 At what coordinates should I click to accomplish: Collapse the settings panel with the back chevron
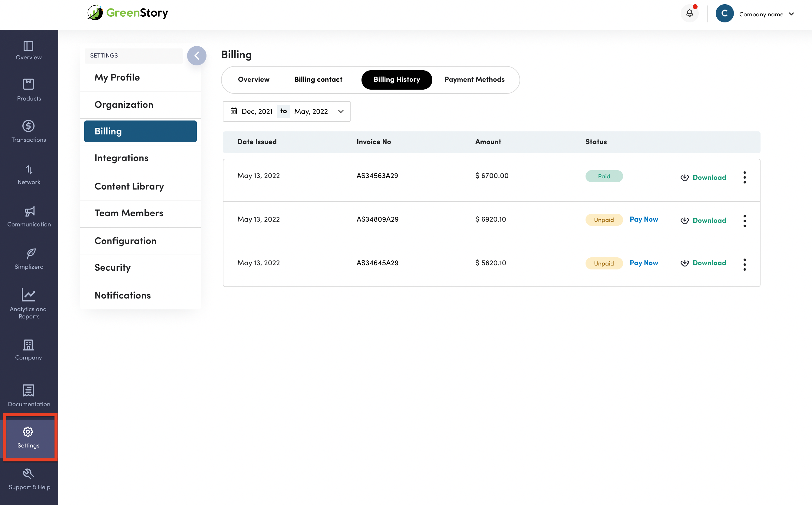[196, 56]
